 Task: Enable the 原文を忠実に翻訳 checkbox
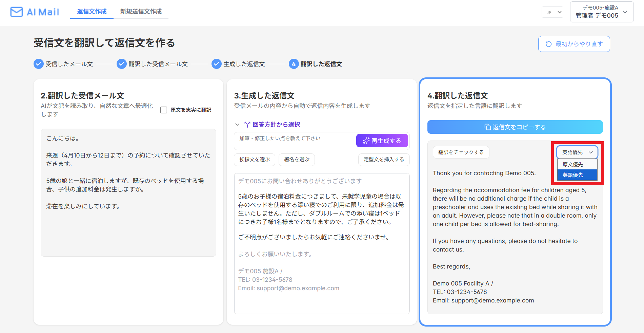164,110
